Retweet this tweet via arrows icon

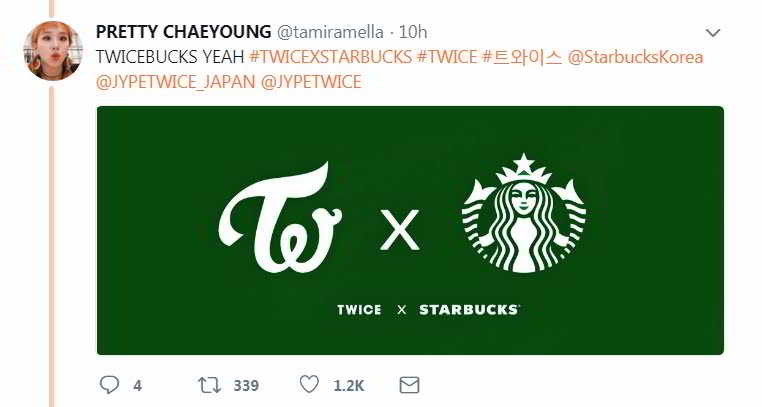tap(209, 385)
